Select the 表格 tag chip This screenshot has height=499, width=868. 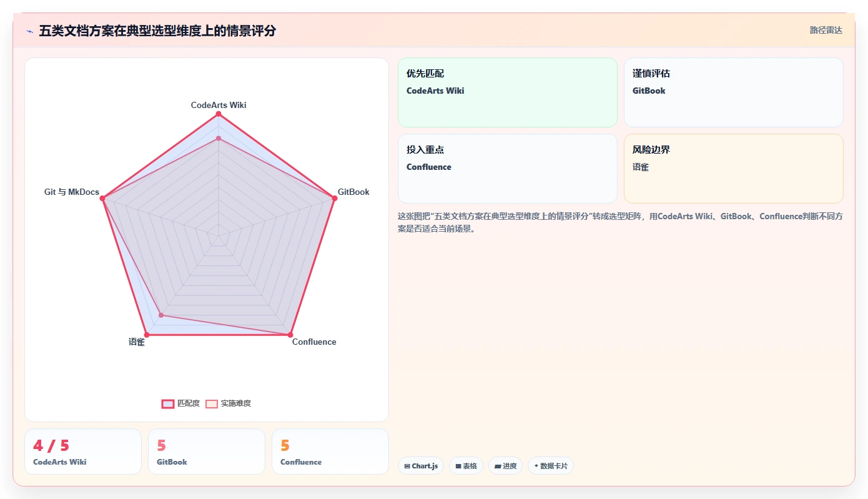466,466
